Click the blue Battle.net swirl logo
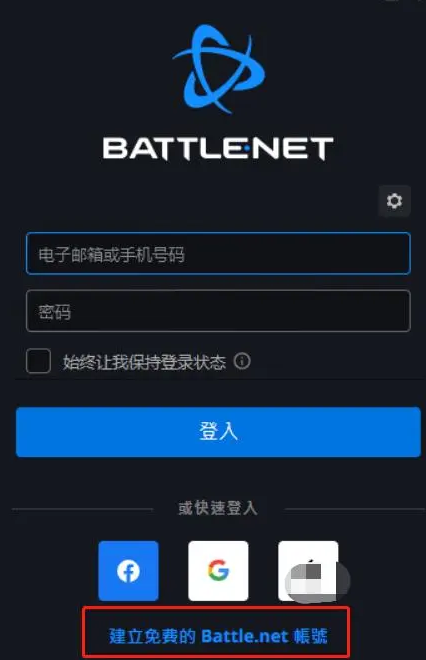 pyautogui.click(x=219, y=69)
